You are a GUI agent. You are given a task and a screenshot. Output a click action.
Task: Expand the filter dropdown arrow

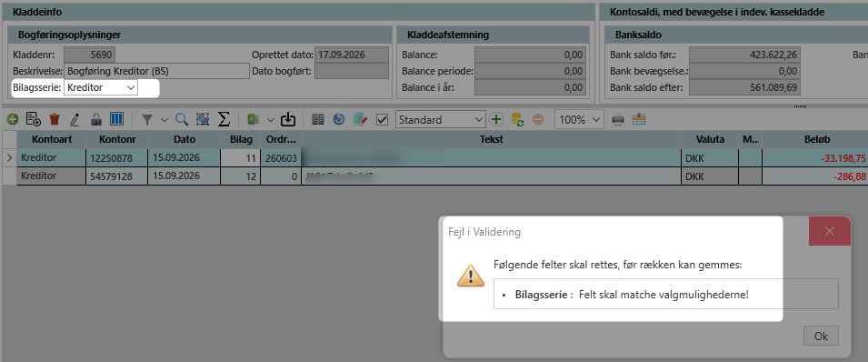165,120
